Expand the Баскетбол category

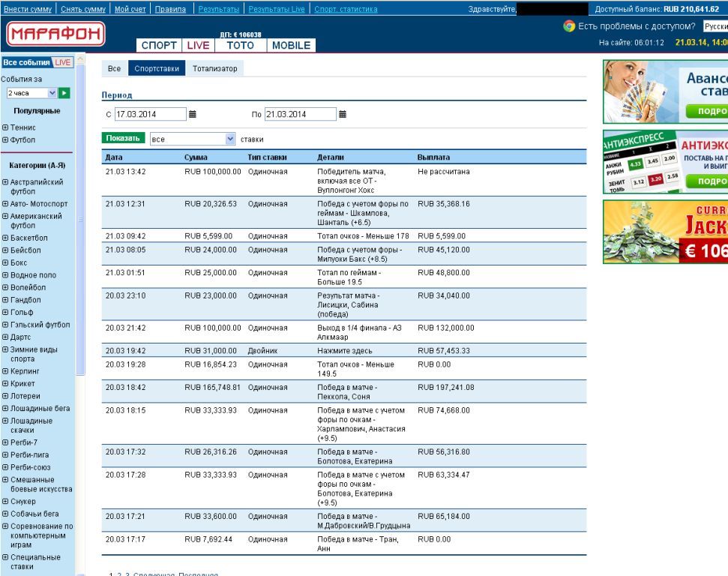(x=5, y=238)
